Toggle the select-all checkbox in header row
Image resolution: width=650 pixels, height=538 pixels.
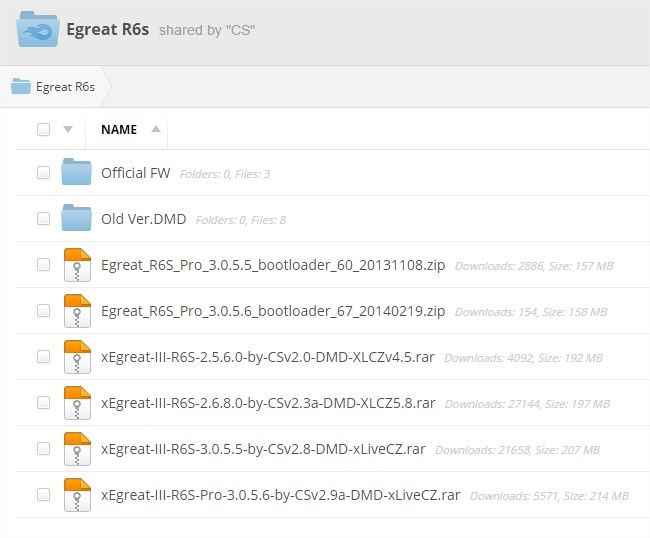[x=44, y=129]
